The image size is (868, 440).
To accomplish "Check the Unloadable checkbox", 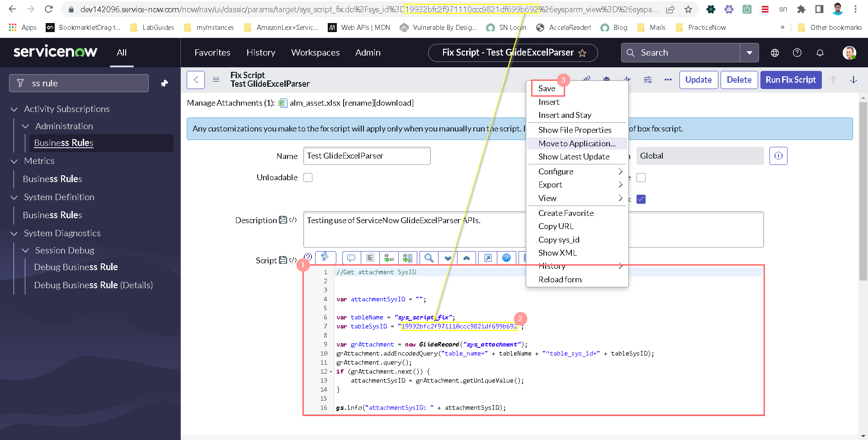I will [308, 178].
